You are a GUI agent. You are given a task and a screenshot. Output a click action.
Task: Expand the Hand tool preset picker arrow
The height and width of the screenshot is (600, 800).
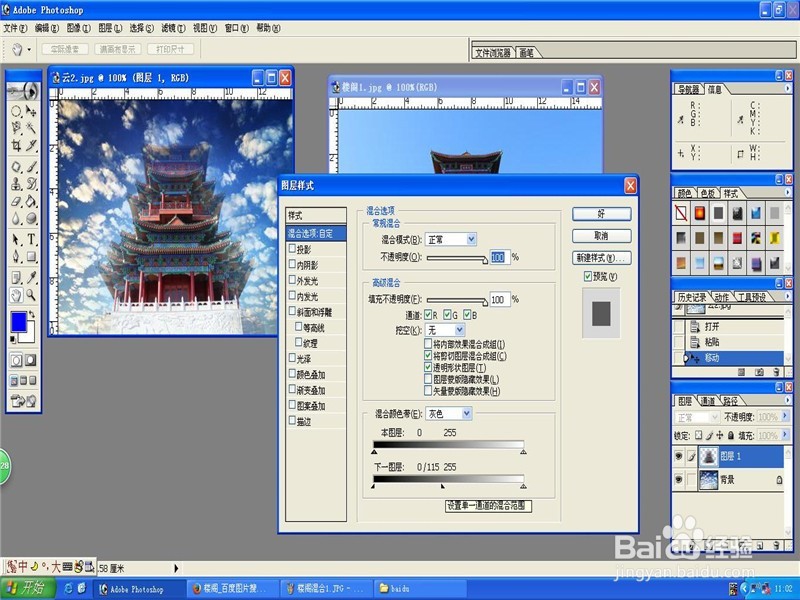click(x=29, y=49)
